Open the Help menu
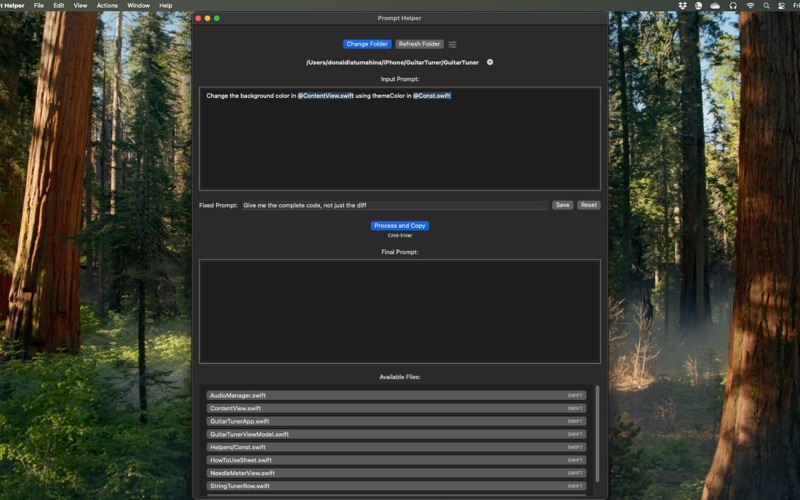The height and width of the screenshot is (500, 800). coord(166,6)
